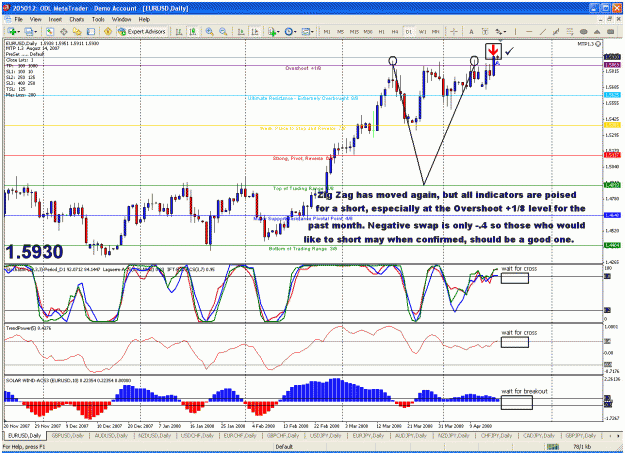Select the Equidistant Channel tool
Screen dimensions: 625x453
tap(556, 32)
